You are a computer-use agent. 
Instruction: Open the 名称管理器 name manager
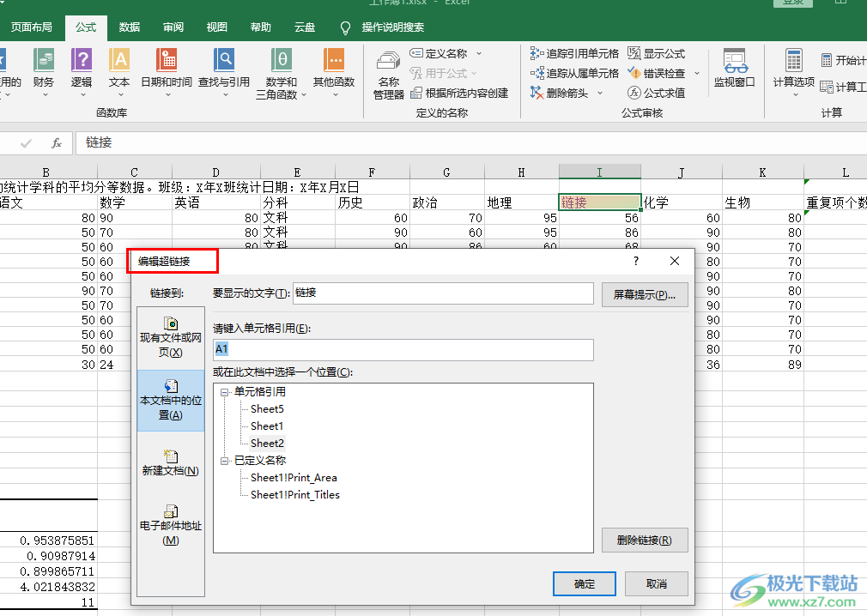(x=388, y=75)
